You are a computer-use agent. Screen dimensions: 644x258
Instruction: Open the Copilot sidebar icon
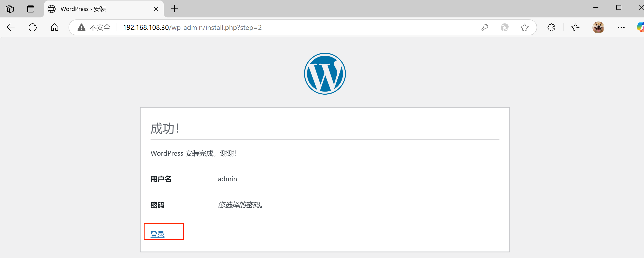click(x=640, y=27)
